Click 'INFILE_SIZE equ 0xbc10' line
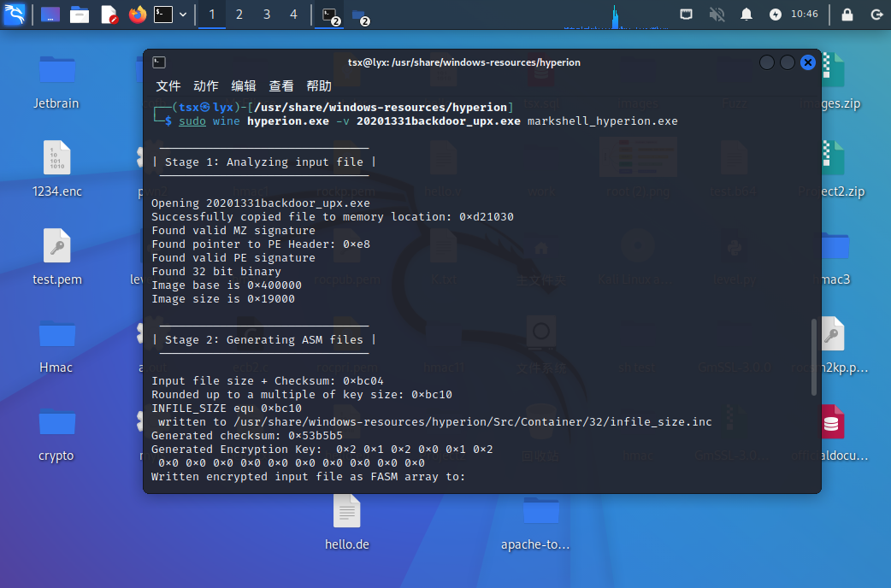 pos(227,409)
